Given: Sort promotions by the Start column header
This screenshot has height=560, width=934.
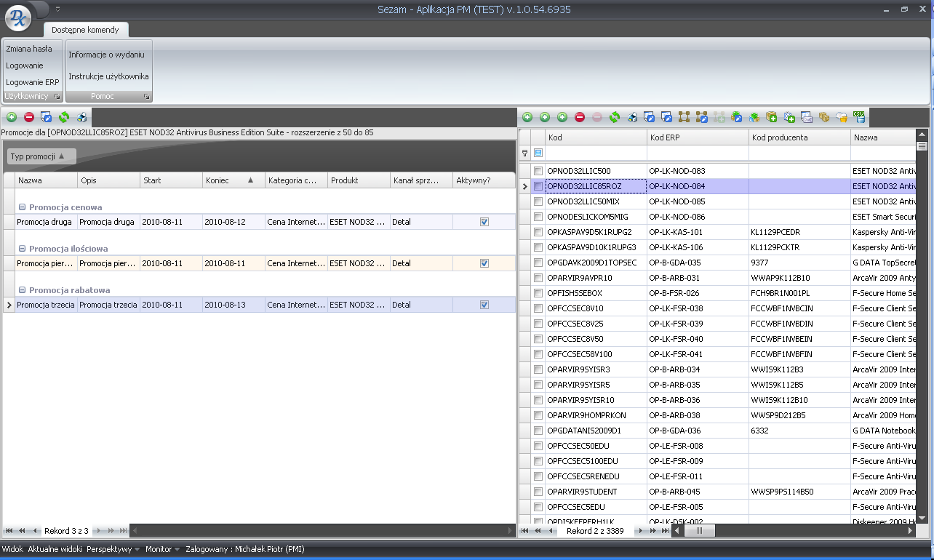Looking at the screenshot, I should tap(171, 180).
